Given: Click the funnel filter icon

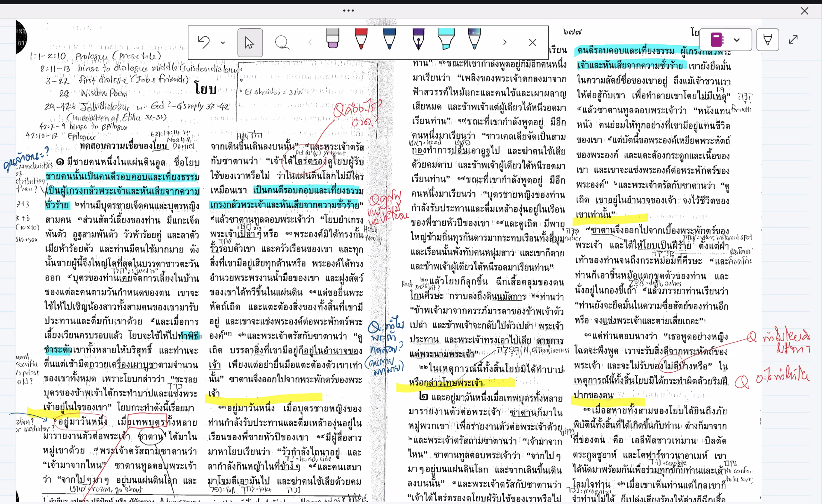Looking at the screenshot, I should pyautogui.click(x=768, y=40).
